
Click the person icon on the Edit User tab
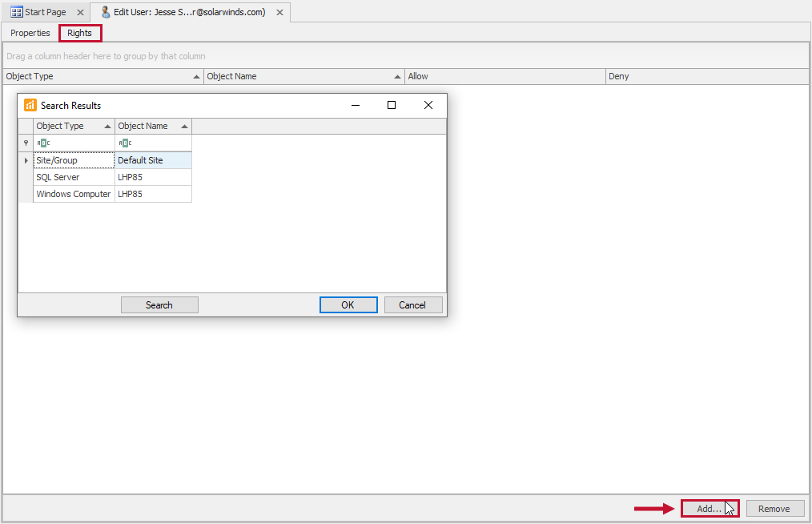point(105,12)
